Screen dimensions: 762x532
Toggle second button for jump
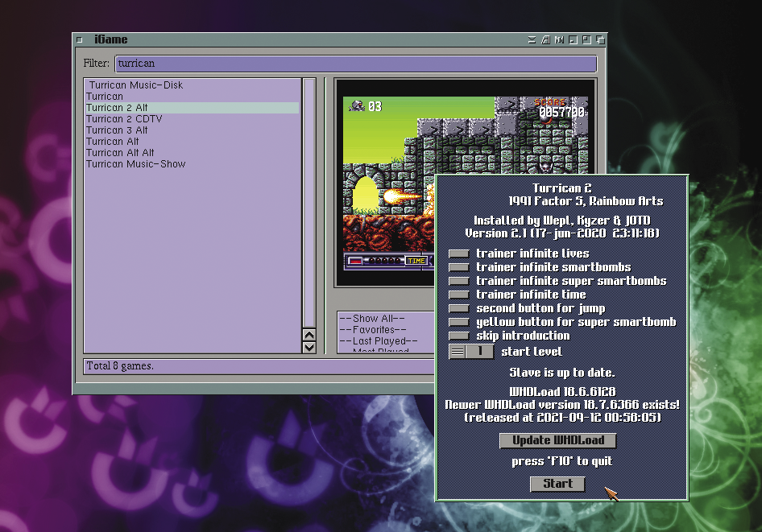tap(458, 308)
